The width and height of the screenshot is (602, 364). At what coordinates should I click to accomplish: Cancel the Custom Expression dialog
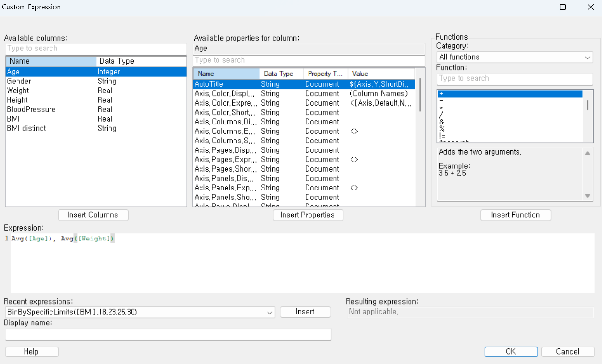(568, 352)
